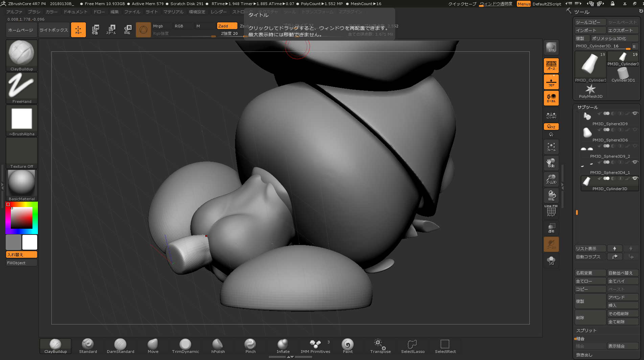
Task: Click the インポート button
Action: click(x=590, y=30)
